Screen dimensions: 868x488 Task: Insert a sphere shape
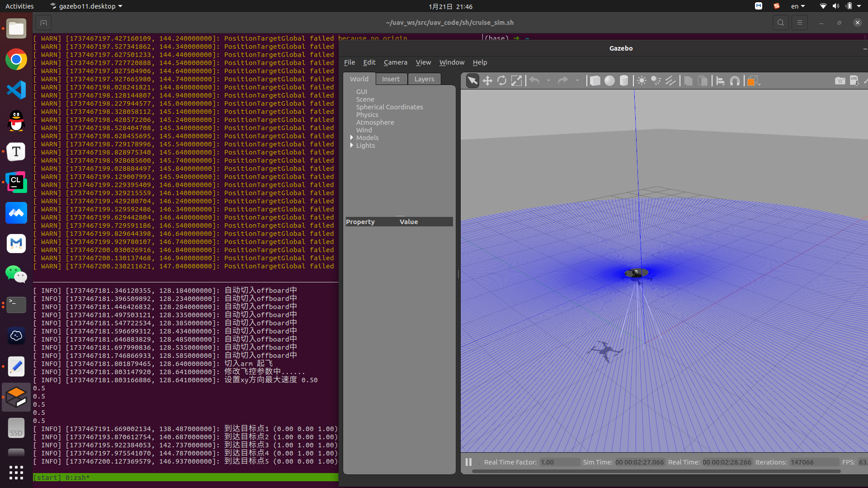click(609, 80)
